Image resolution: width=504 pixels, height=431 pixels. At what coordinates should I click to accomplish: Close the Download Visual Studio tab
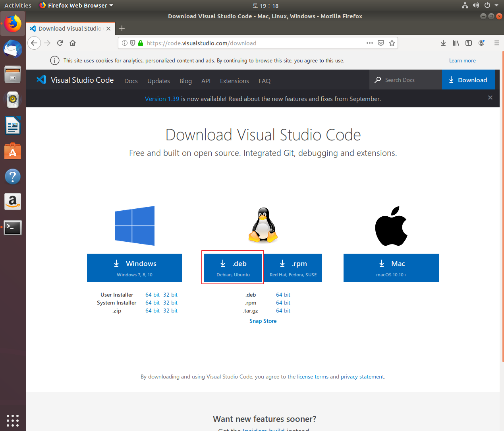click(108, 29)
